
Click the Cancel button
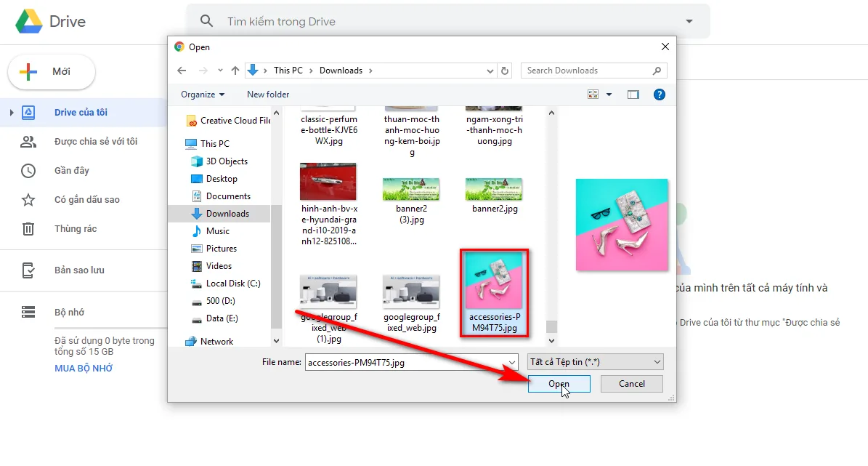(632, 383)
